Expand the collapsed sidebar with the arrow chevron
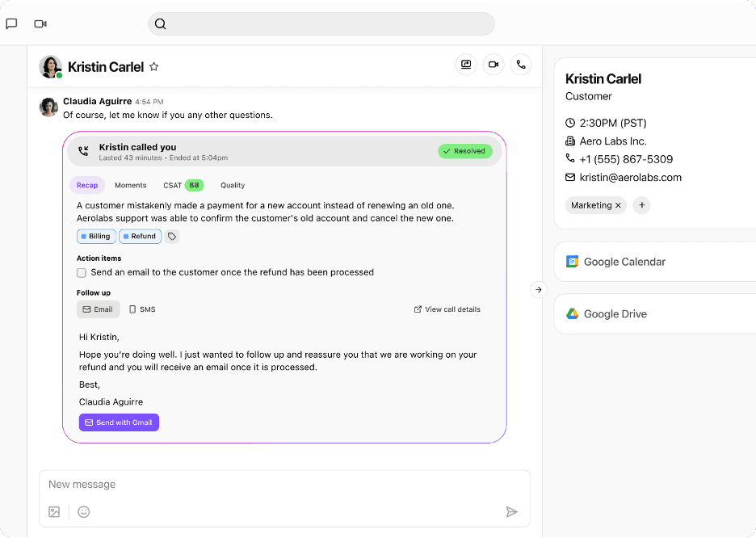The width and height of the screenshot is (756, 538). click(x=538, y=289)
